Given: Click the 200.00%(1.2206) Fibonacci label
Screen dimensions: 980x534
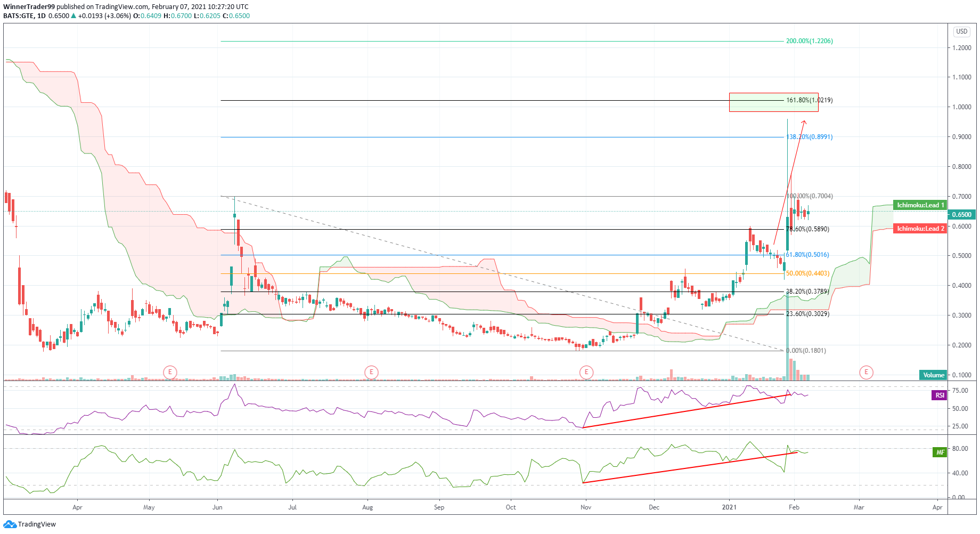Looking at the screenshot, I should 810,41.
